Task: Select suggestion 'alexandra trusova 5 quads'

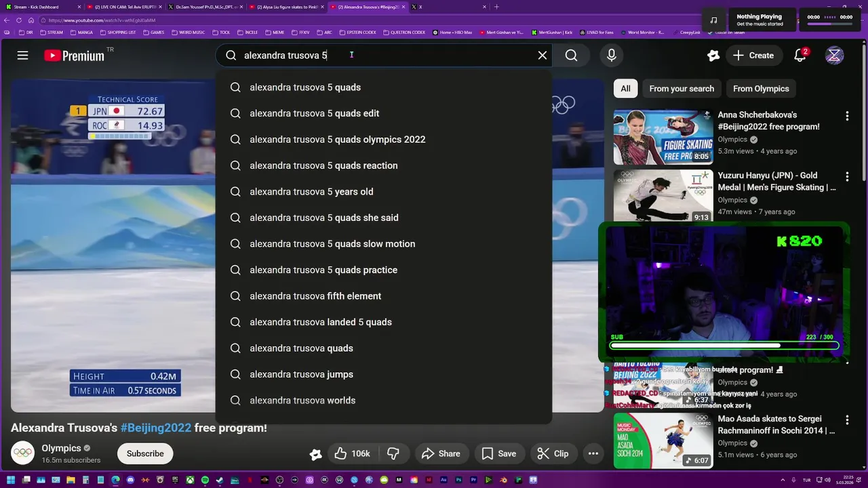Action: click(x=384, y=87)
